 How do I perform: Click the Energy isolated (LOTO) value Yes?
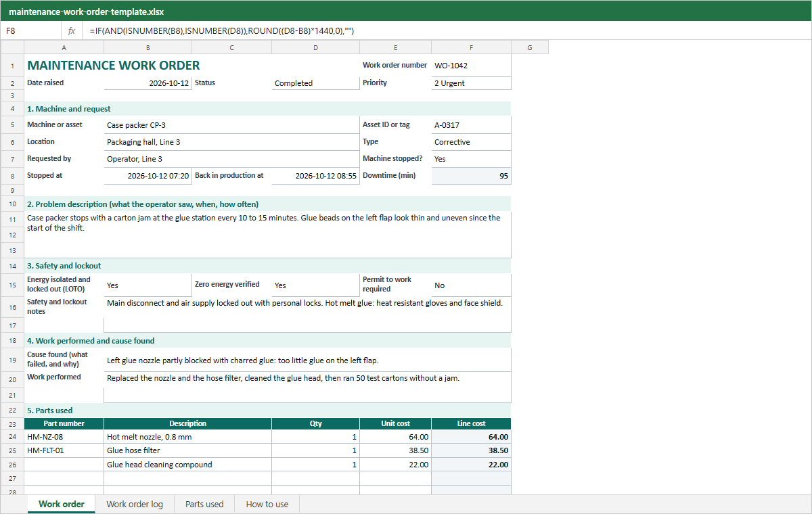click(148, 285)
